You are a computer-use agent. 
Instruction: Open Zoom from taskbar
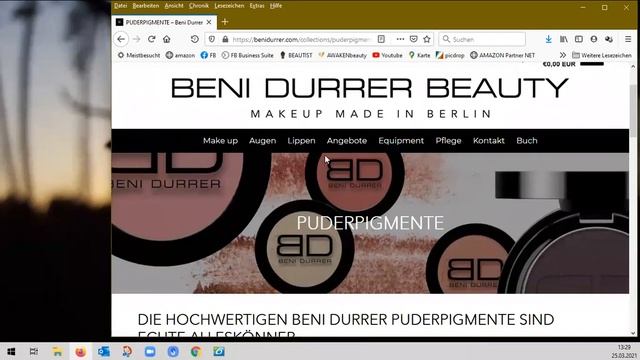coord(150,351)
